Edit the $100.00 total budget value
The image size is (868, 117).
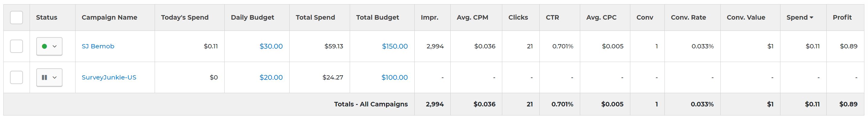[x=394, y=77]
